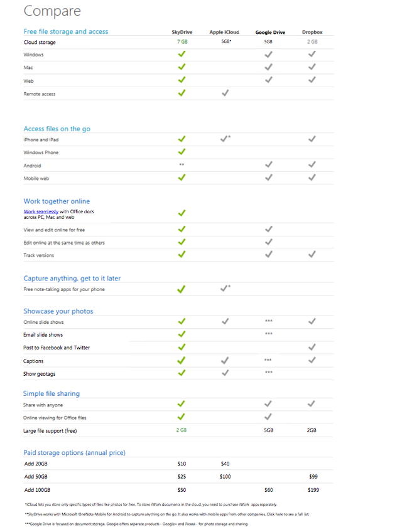Click iCloud checkmark for Free note-taking apps

(x=225, y=289)
